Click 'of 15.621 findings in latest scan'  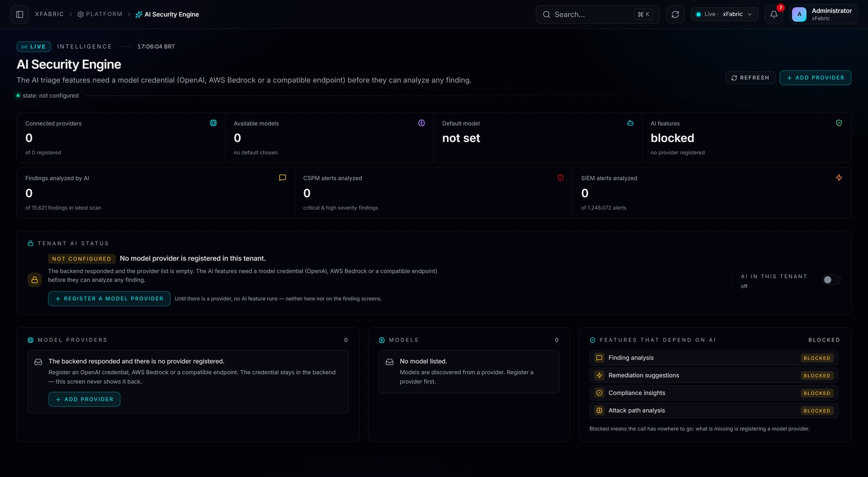pos(63,208)
